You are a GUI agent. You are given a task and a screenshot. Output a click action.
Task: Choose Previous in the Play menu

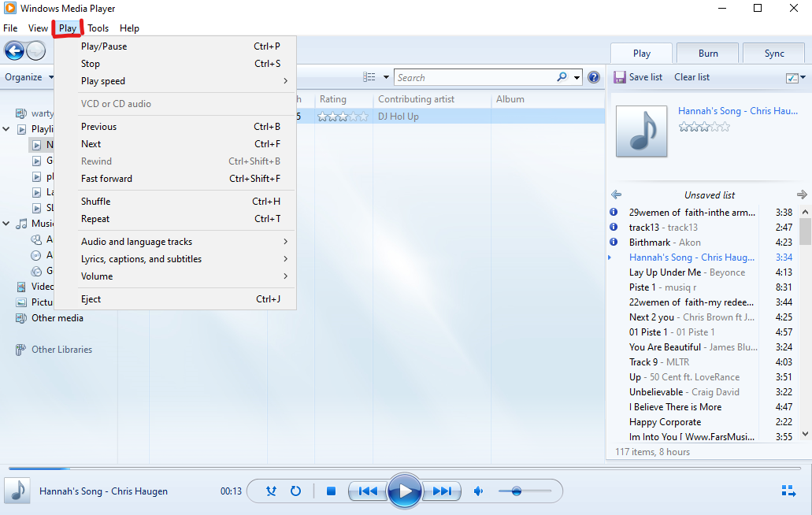[175, 126]
